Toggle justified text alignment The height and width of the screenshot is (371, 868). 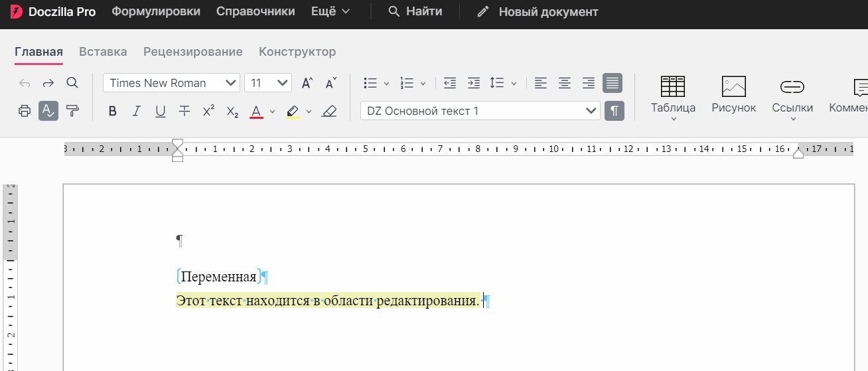tap(613, 83)
